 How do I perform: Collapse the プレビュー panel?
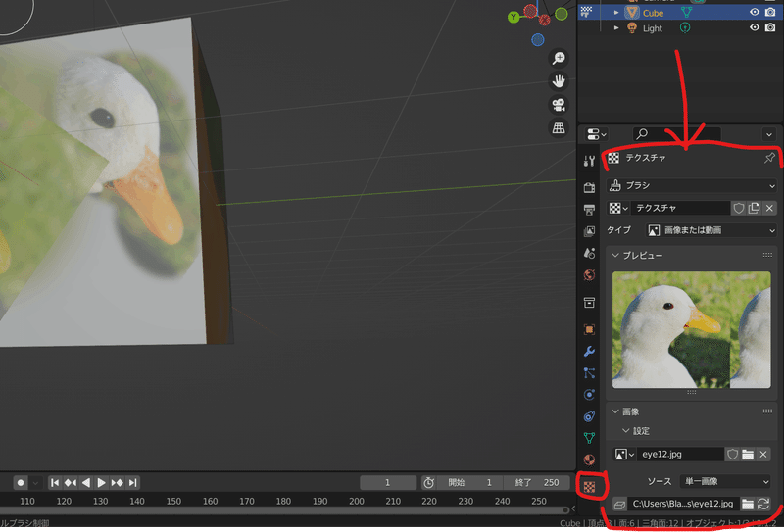point(615,256)
